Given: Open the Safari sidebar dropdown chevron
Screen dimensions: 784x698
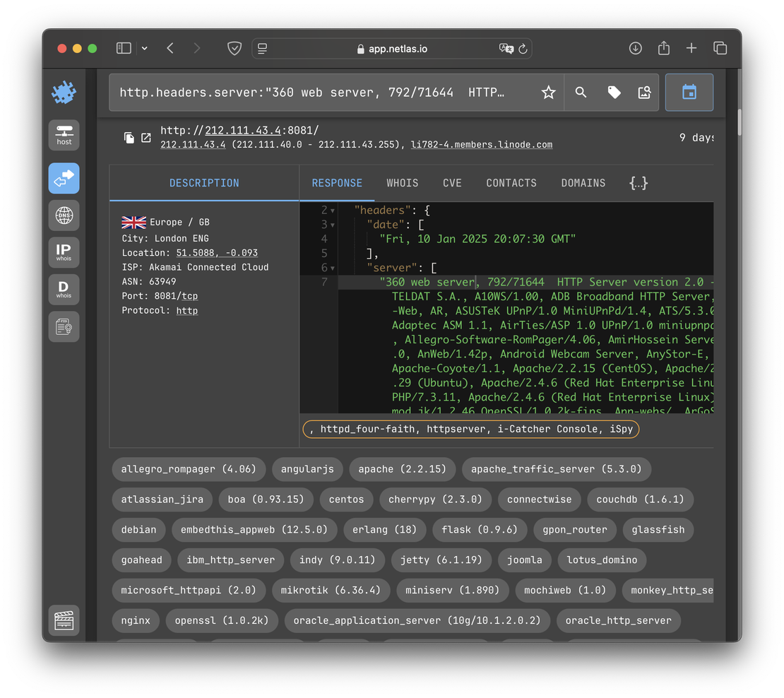Looking at the screenshot, I should click(144, 48).
